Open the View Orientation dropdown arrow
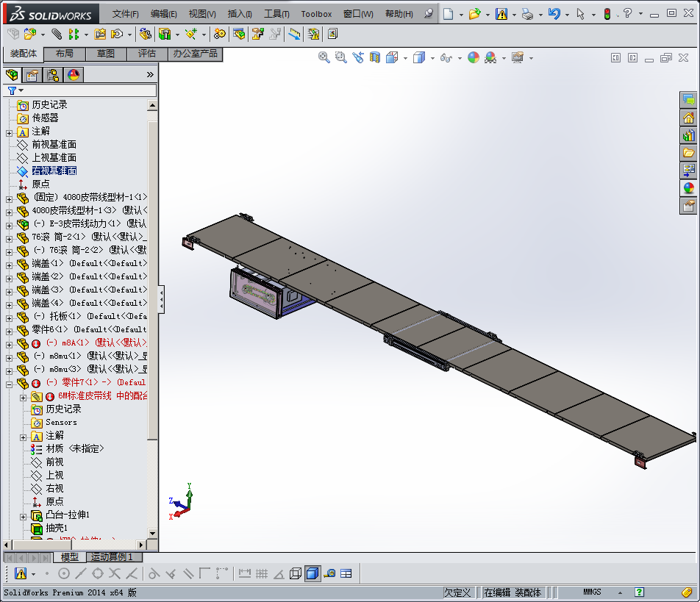 click(405, 59)
